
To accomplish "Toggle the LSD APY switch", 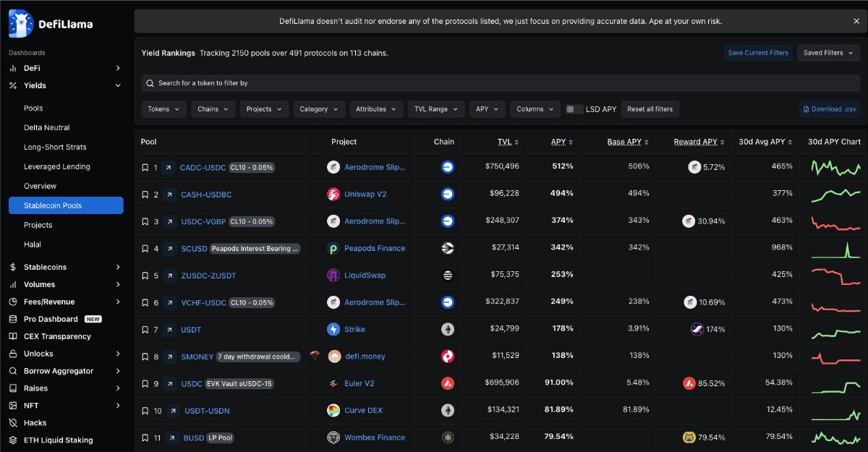I will [574, 109].
